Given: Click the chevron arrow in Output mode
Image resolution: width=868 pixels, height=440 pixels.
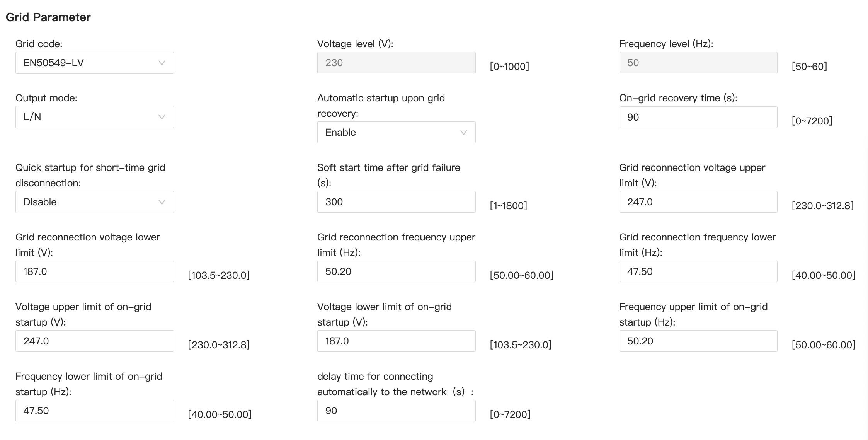Looking at the screenshot, I should click(x=162, y=117).
